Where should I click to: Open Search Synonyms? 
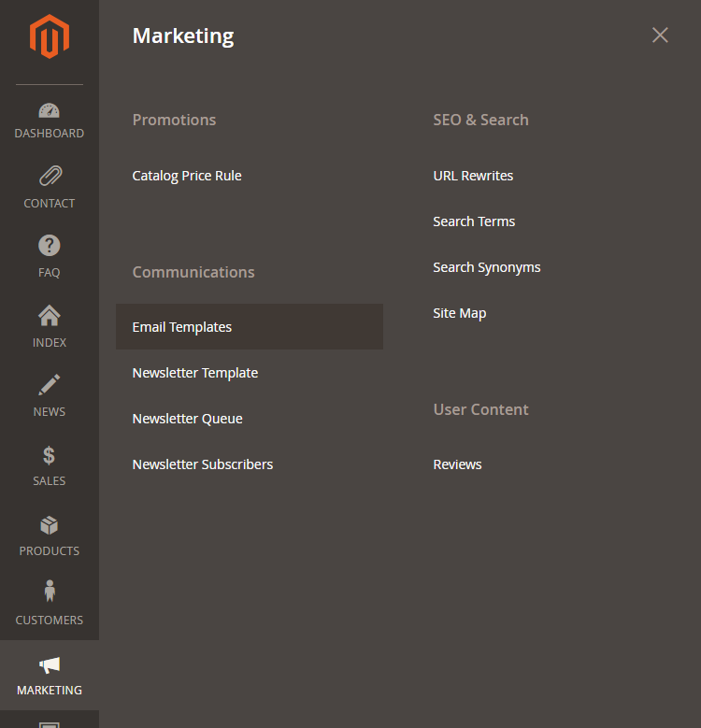487,267
